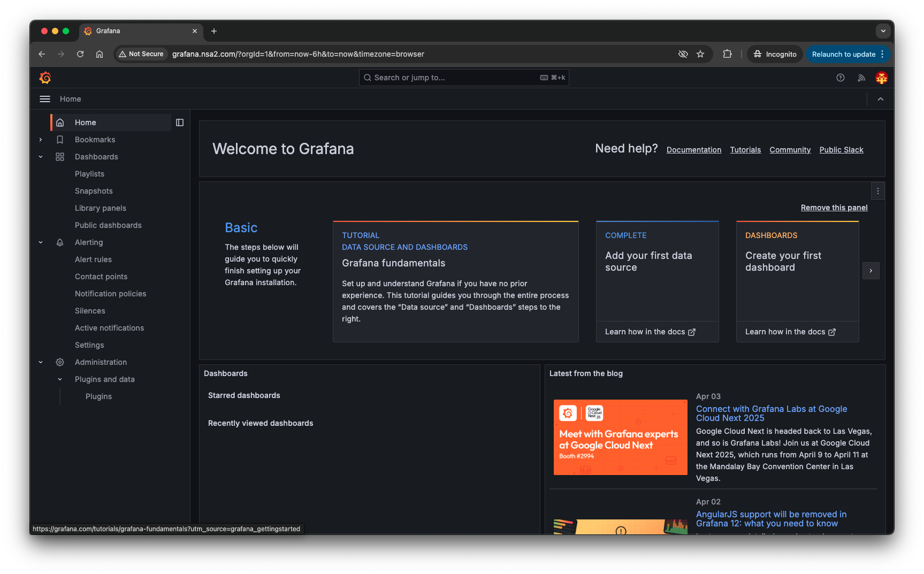This screenshot has height=574, width=924.
Task: Open the help question-mark icon
Action: 841,78
